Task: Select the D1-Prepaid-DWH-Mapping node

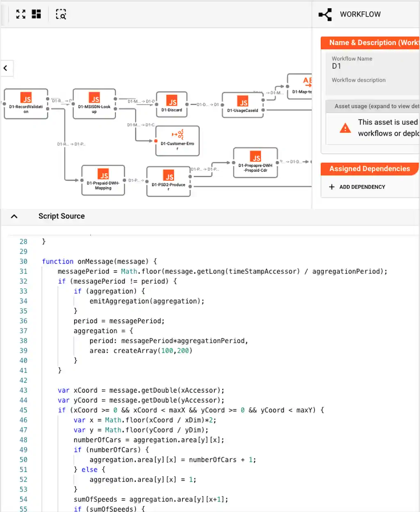Action: click(103, 180)
